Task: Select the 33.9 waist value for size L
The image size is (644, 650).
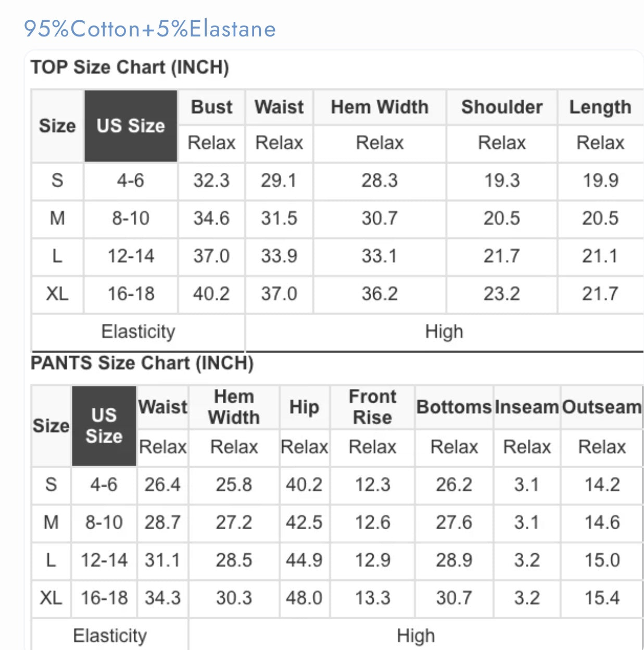Action: point(279,256)
